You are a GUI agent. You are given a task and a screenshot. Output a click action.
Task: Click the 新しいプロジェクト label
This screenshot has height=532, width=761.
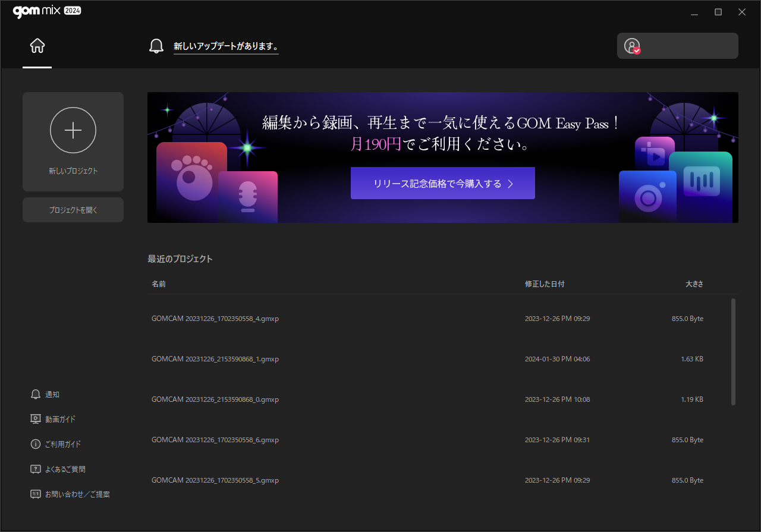click(73, 171)
